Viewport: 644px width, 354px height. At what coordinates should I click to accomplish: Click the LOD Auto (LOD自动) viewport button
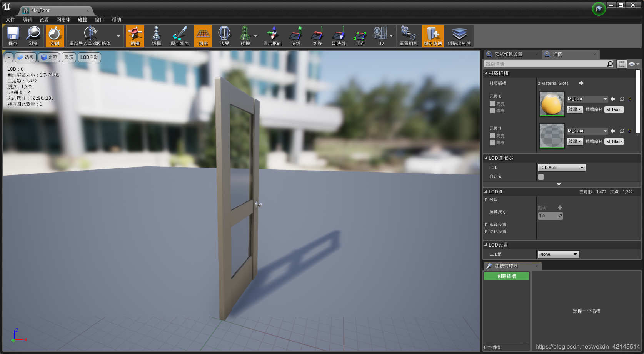coord(89,57)
